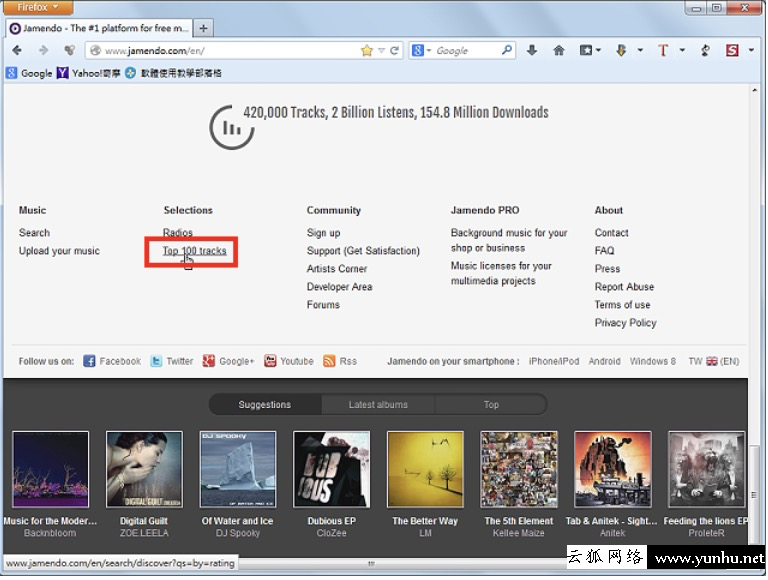The image size is (768, 580).
Task: Click the Android app link
Action: click(x=604, y=362)
